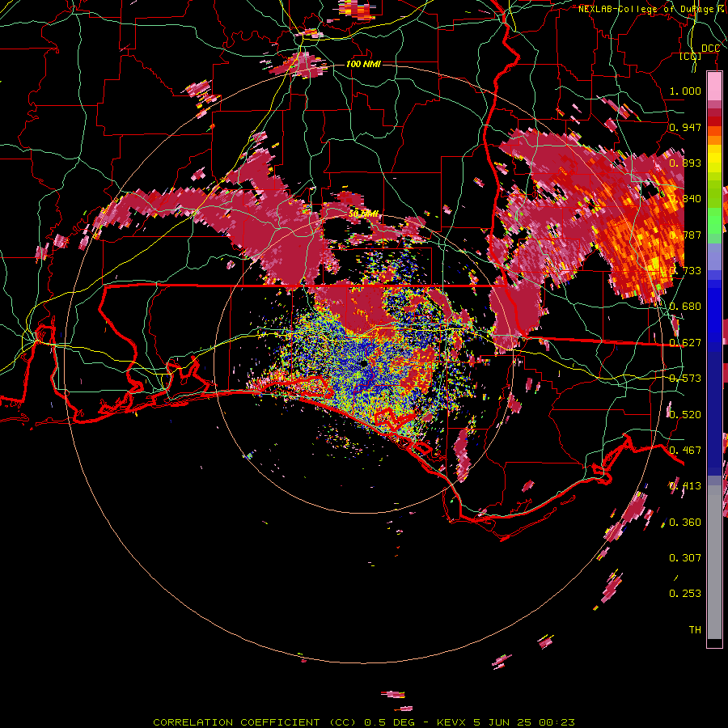Click the 0.573 scale value
The height and width of the screenshot is (728, 728).
[685, 379]
